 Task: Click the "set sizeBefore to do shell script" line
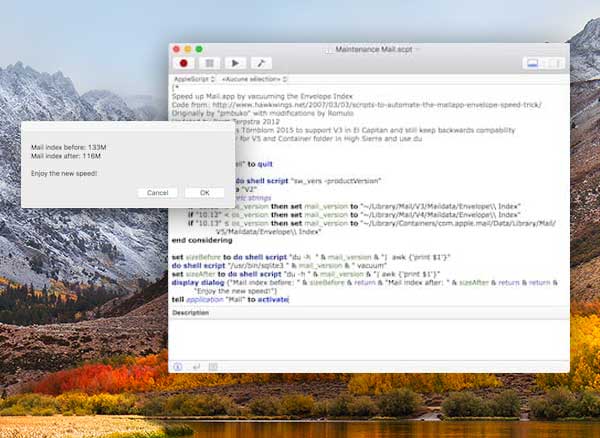click(x=311, y=257)
